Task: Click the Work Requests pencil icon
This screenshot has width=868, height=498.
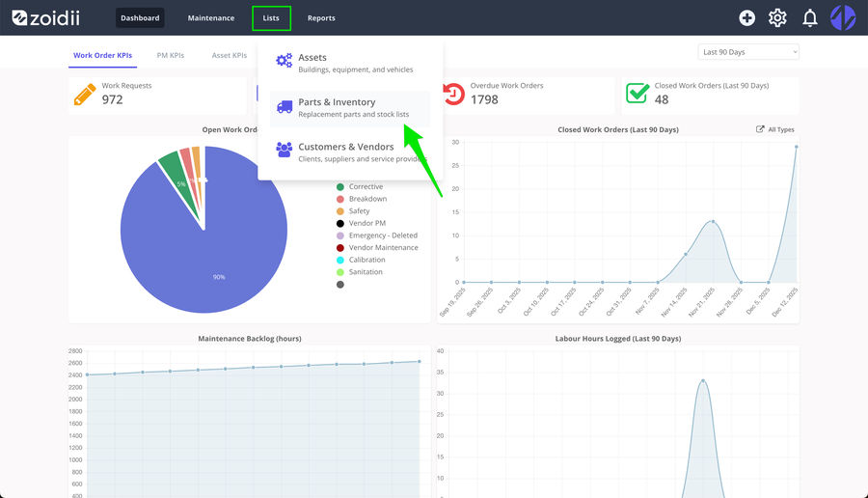Action: pos(85,95)
